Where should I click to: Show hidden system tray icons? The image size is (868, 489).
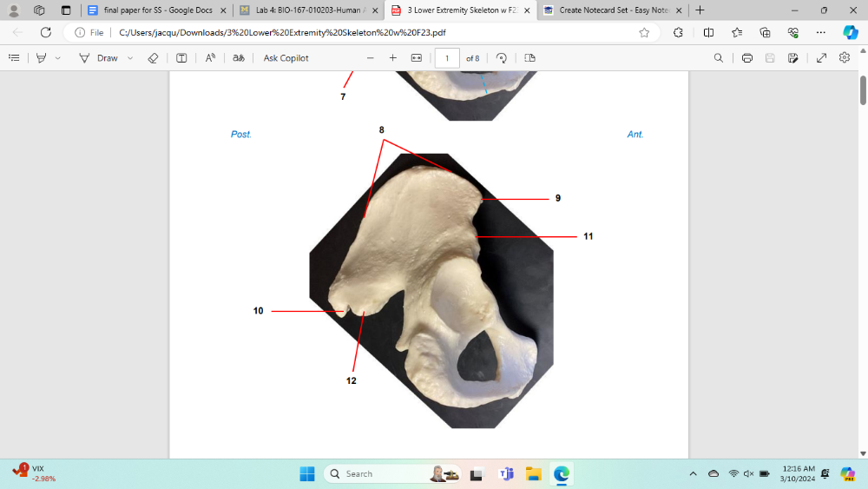point(693,474)
